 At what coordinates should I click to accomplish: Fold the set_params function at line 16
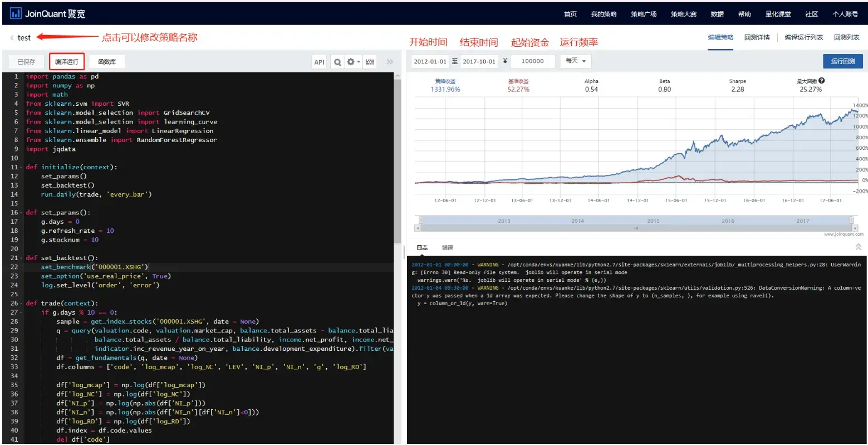[21, 213]
